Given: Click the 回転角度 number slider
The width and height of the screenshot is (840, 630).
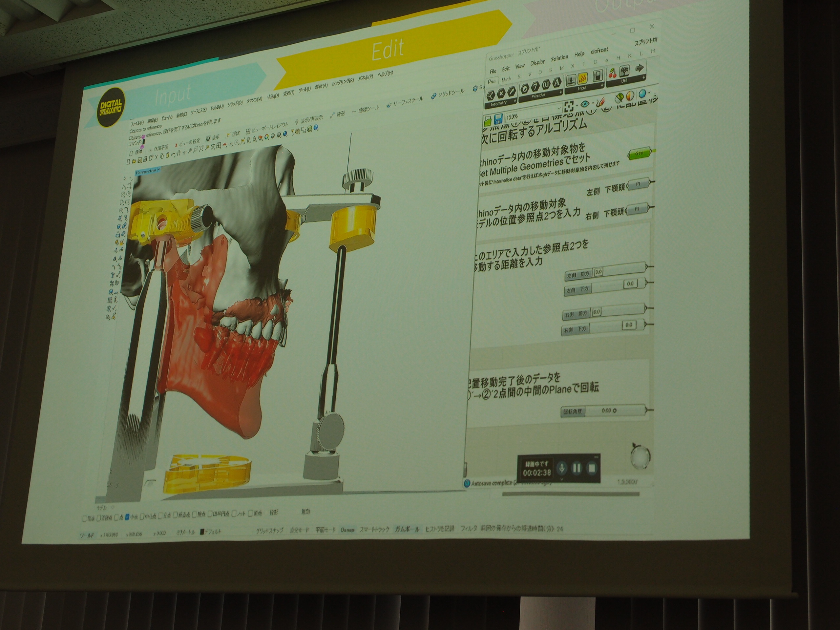Looking at the screenshot, I should (603, 411).
